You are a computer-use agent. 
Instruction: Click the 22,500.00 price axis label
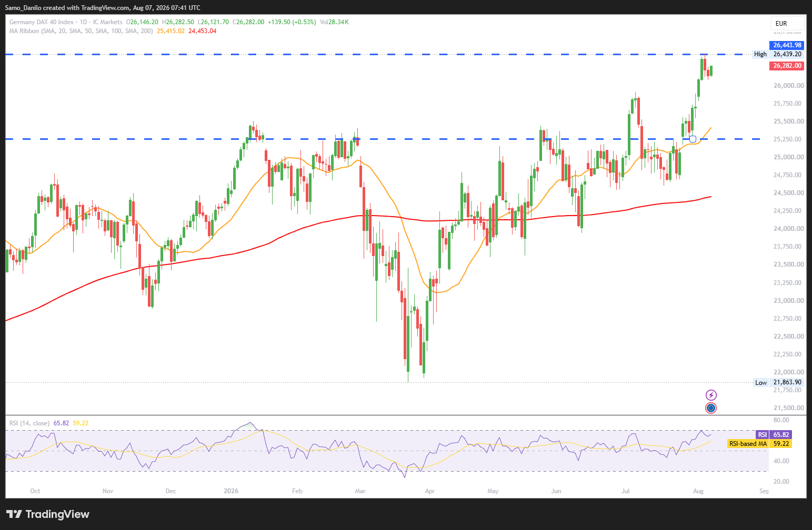click(788, 336)
